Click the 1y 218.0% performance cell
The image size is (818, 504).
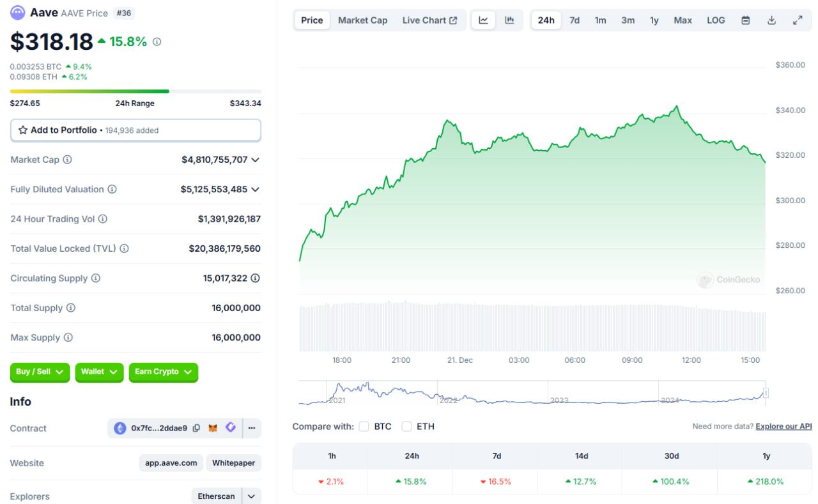click(x=765, y=482)
